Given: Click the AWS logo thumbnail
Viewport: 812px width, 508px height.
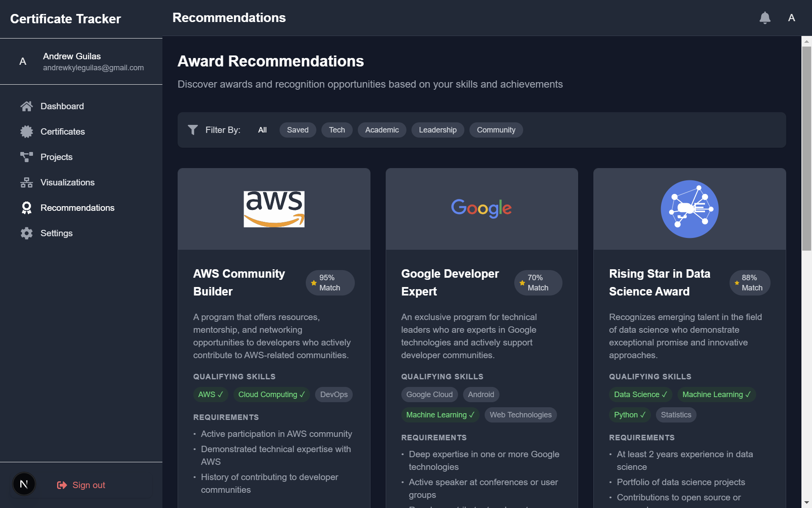Looking at the screenshot, I should click(x=274, y=209).
